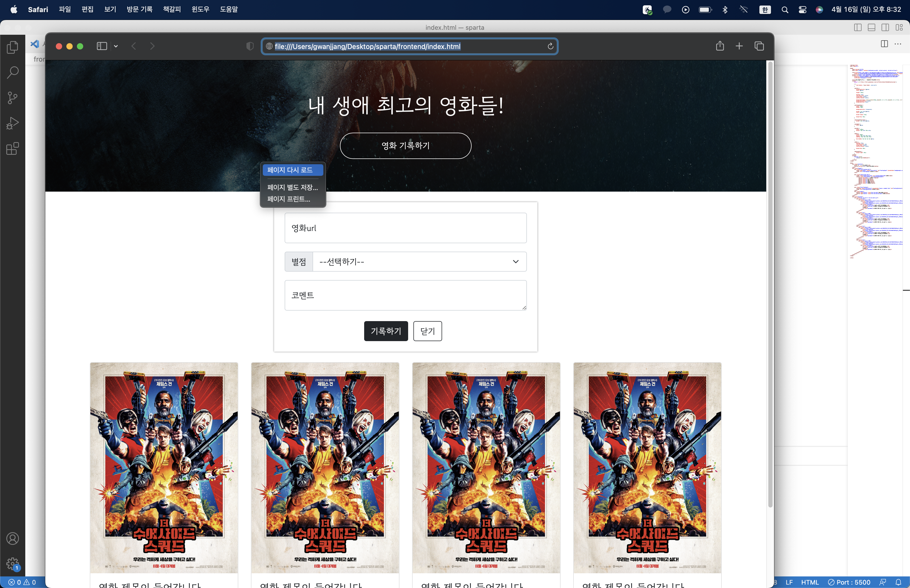Reload page with address bar refresh icon
The image size is (910, 588).
point(550,46)
